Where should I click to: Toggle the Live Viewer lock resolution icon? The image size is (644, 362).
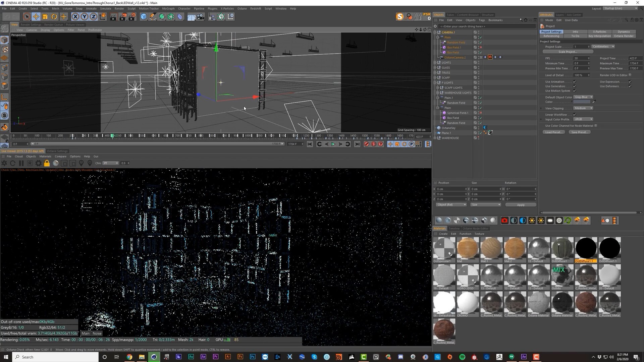[x=47, y=163]
